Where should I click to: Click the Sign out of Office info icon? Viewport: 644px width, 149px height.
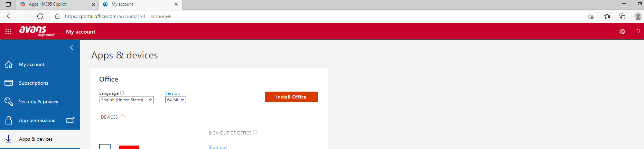click(x=255, y=132)
